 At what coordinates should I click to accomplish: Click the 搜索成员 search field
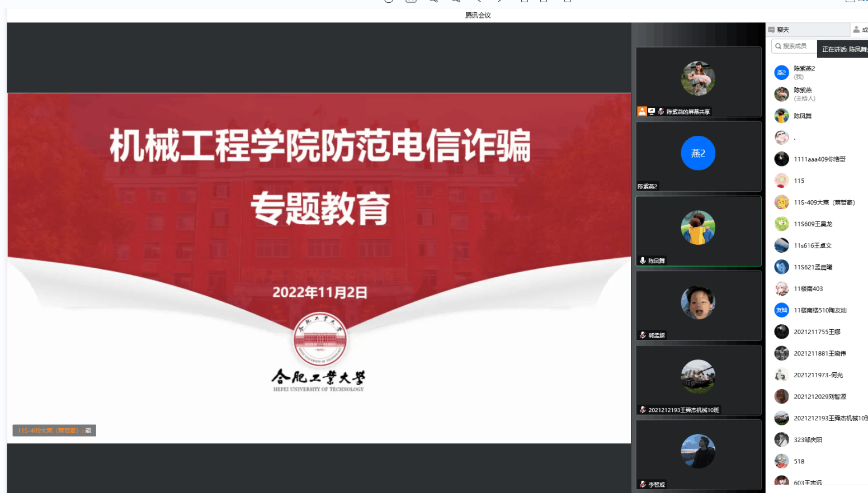[x=794, y=46]
